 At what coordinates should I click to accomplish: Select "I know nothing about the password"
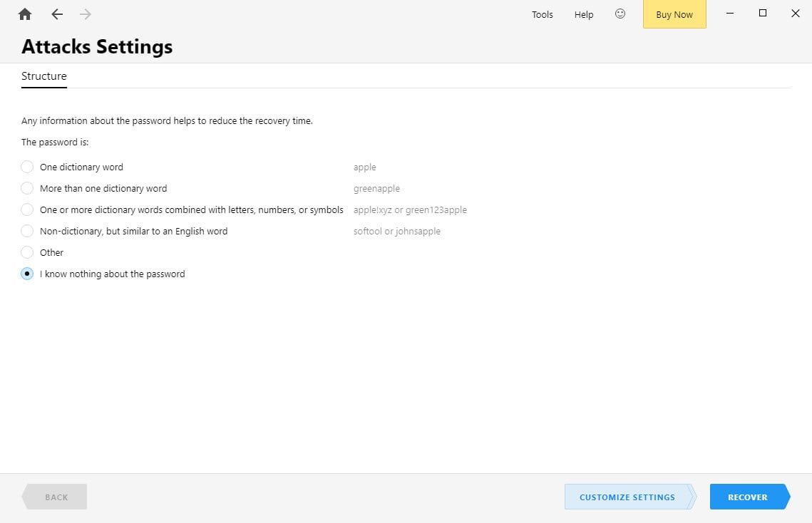point(27,274)
